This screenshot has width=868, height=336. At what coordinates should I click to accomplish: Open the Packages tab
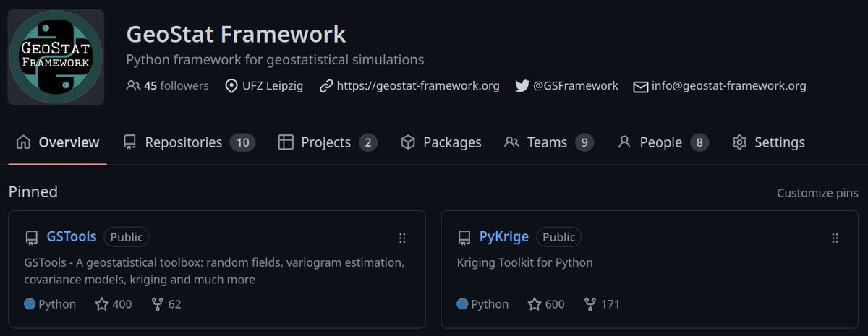[x=441, y=142]
